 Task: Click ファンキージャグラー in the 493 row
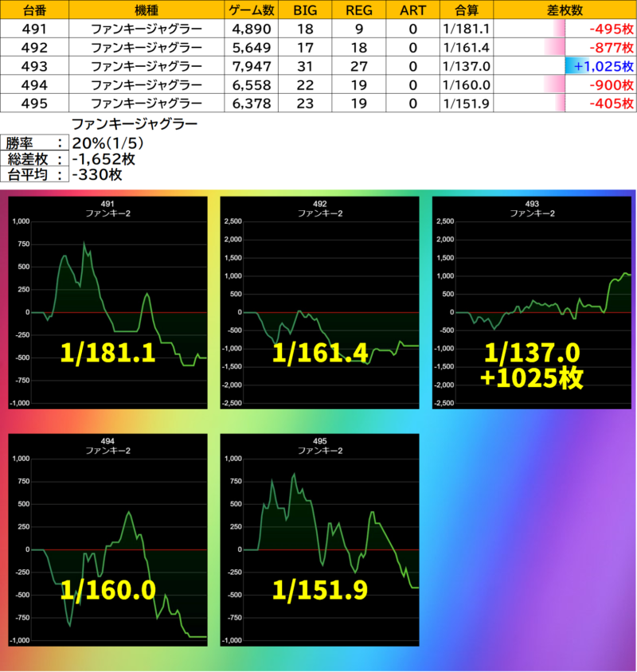pos(147,66)
